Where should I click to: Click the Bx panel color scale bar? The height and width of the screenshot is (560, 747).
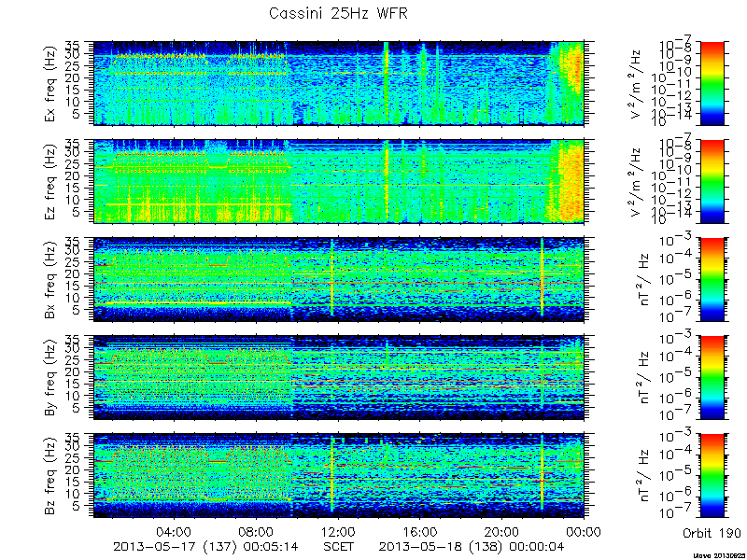click(x=712, y=279)
